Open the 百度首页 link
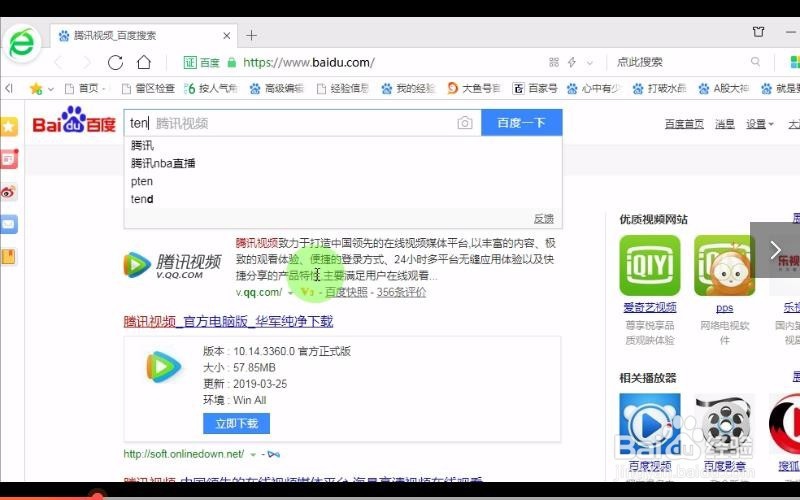Image resolution: width=800 pixels, height=500 pixels. click(x=684, y=124)
